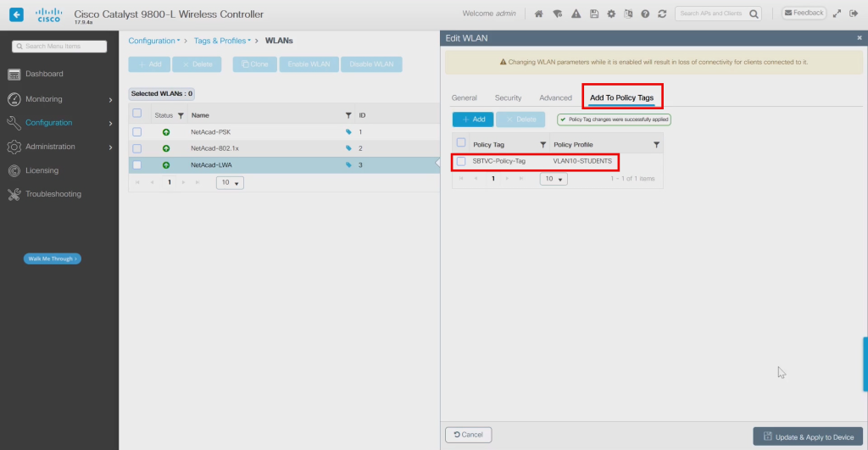868x450 pixels.
Task: Click Update & Apply to Device
Action: coord(808,436)
